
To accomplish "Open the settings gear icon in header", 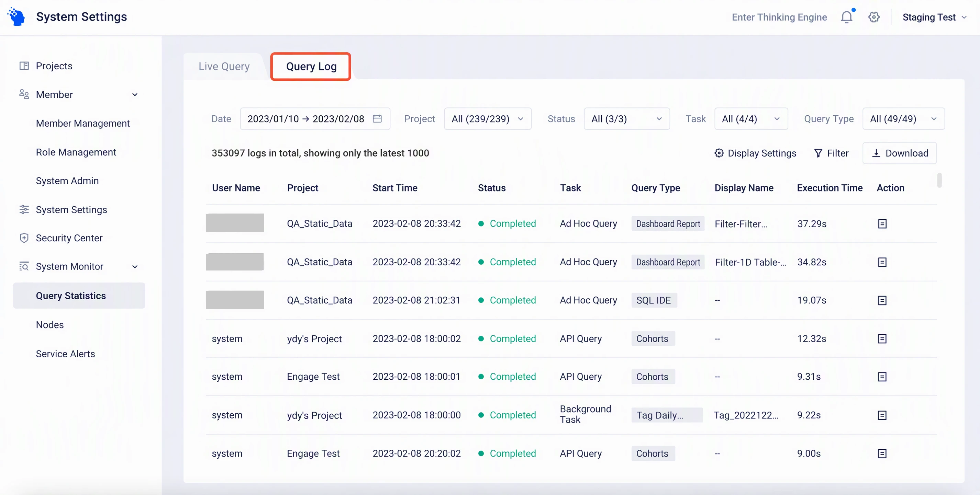I will click(x=874, y=17).
